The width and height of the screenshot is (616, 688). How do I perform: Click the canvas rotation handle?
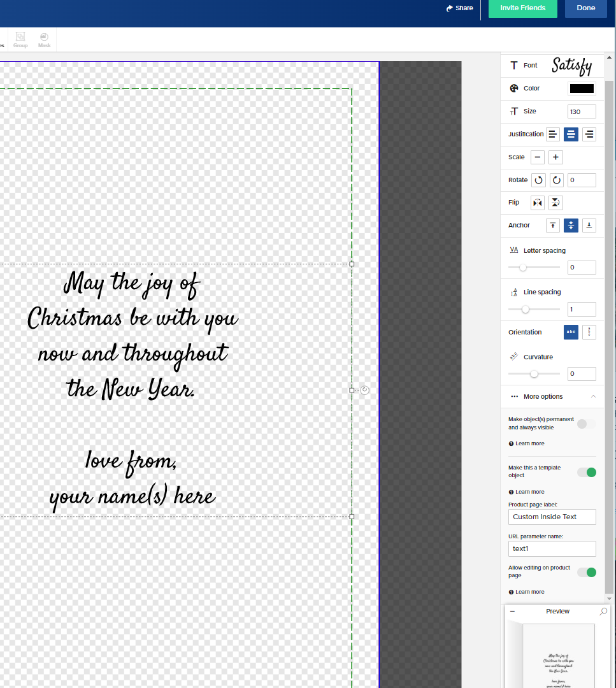(364, 390)
